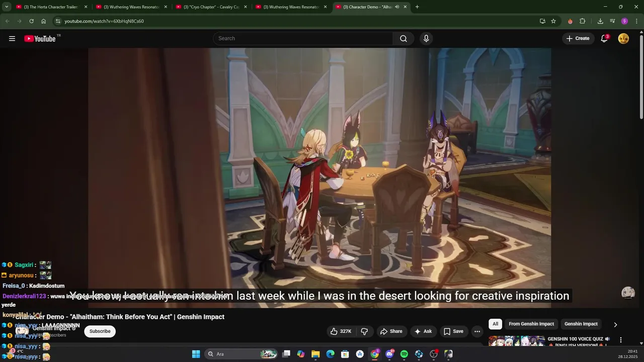Show more filter chips with arrow
Image resolution: width=644 pixels, height=362 pixels.
[615, 325]
